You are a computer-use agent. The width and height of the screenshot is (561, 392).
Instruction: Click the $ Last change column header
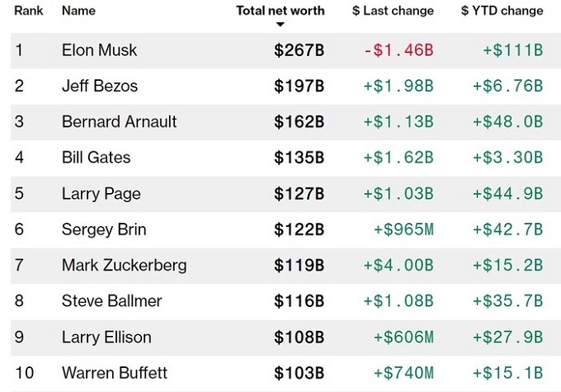392,11
